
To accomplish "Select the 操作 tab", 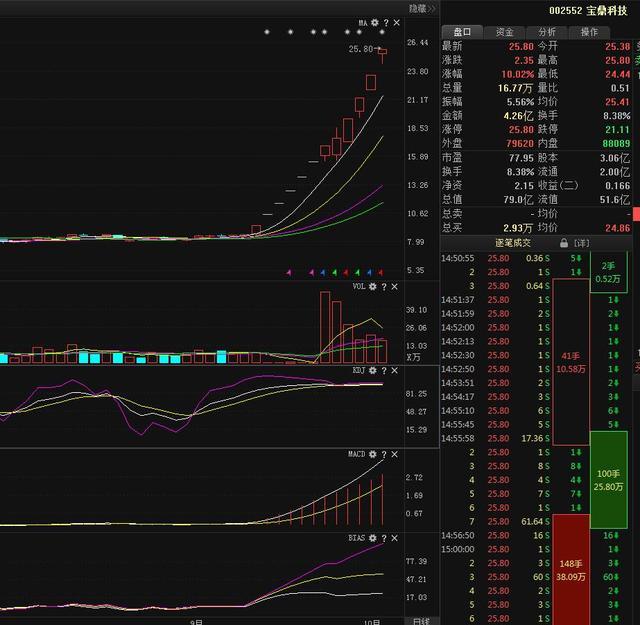I will [589, 32].
